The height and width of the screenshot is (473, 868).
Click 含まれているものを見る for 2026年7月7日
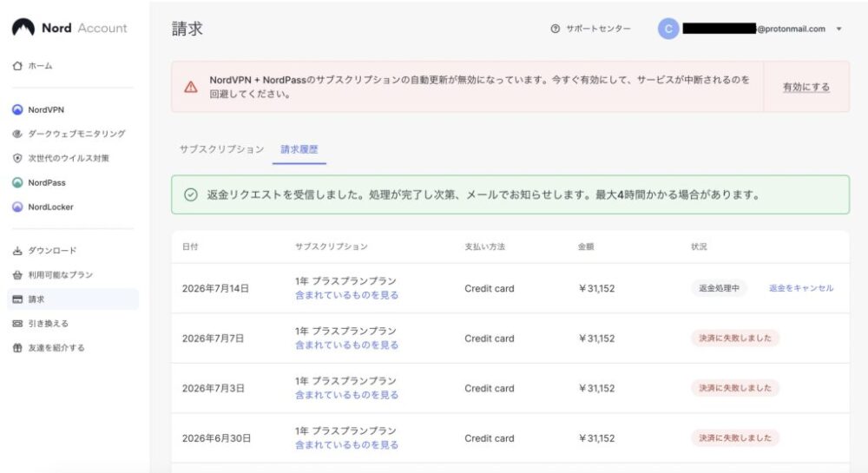(x=346, y=345)
